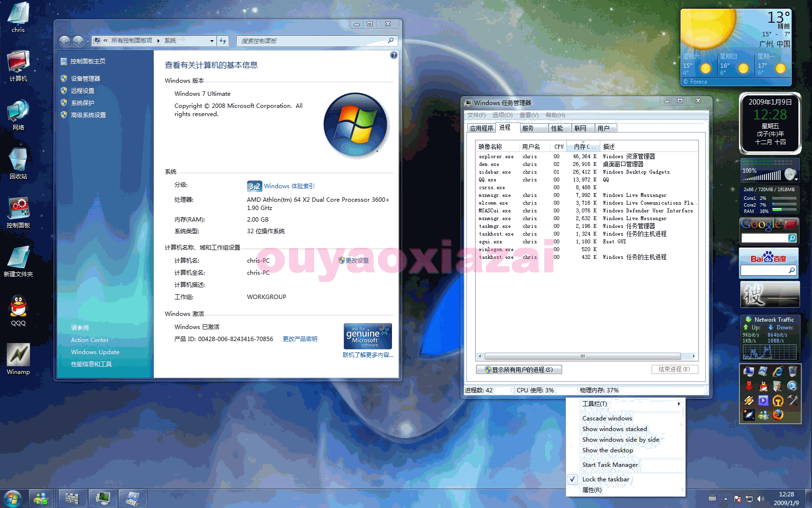Open the Windows 体验索引 link
The width and height of the screenshot is (812, 508).
(289, 186)
